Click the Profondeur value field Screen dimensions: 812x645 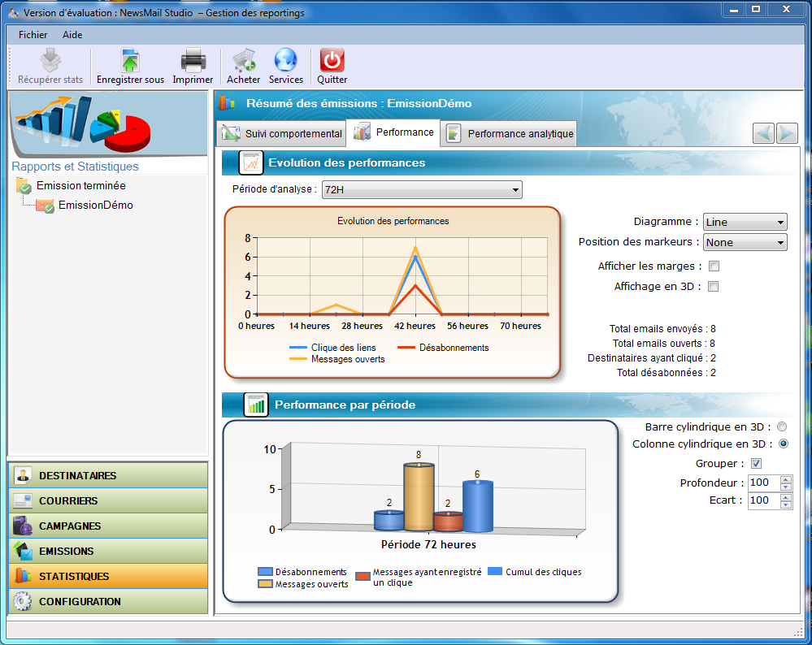[x=764, y=483]
